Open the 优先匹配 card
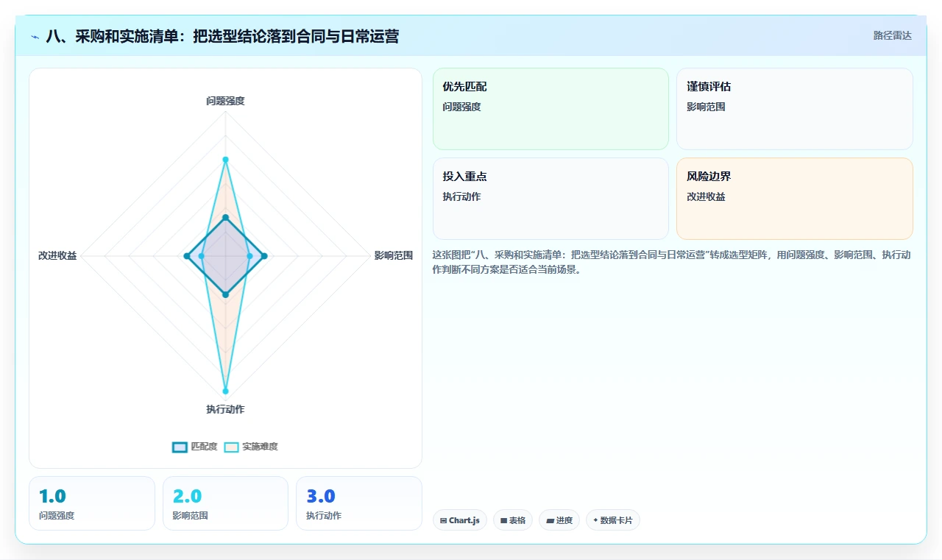 pos(550,109)
